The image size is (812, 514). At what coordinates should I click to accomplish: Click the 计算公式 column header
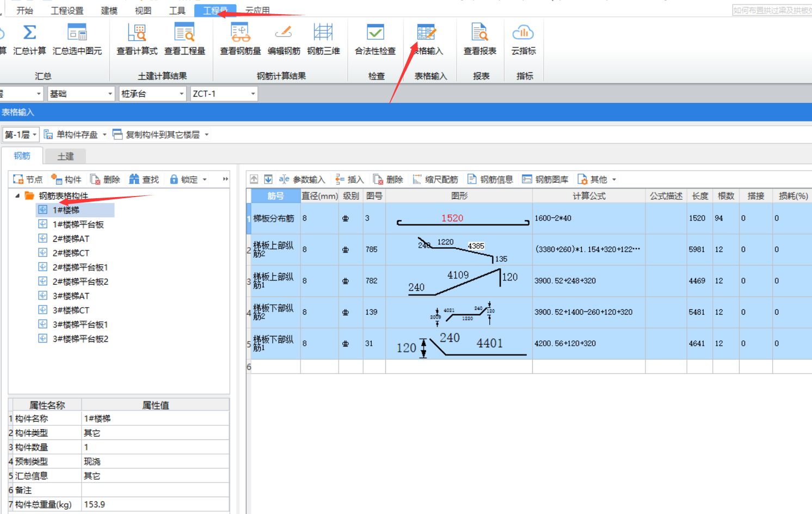click(589, 196)
